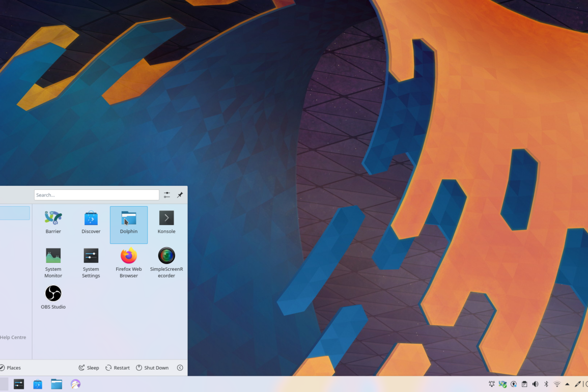Start SimpleScreenRecorder

(x=166, y=262)
